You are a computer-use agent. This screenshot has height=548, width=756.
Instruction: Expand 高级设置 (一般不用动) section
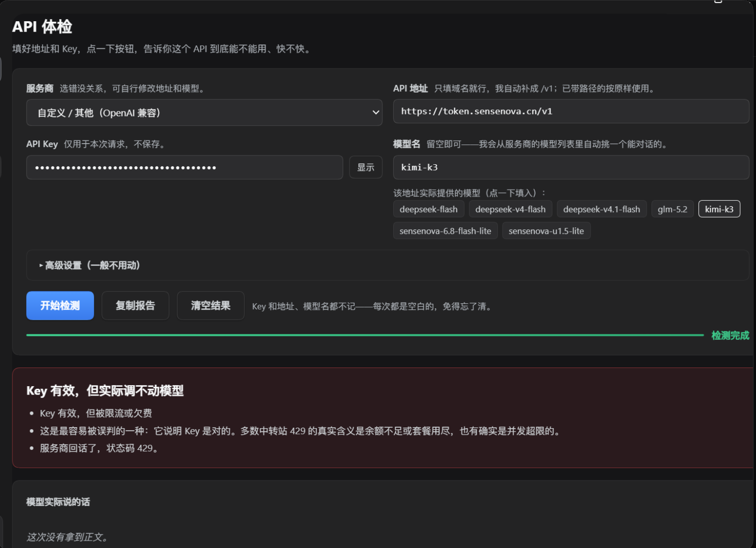[x=388, y=265]
